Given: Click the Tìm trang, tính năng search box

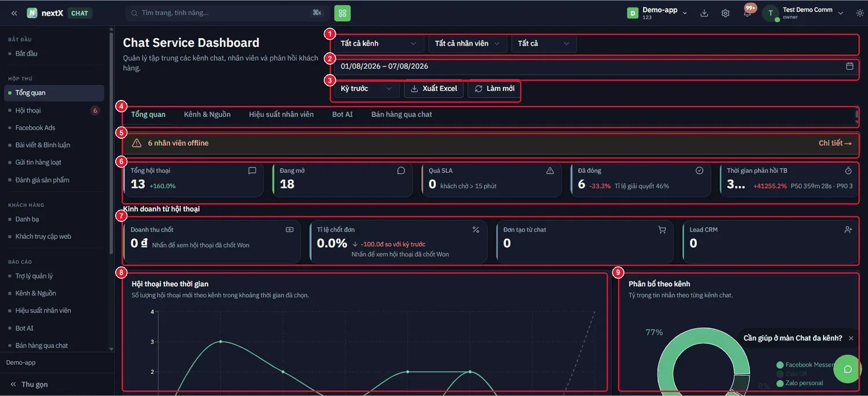Looking at the screenshot, I should (227, 13).
